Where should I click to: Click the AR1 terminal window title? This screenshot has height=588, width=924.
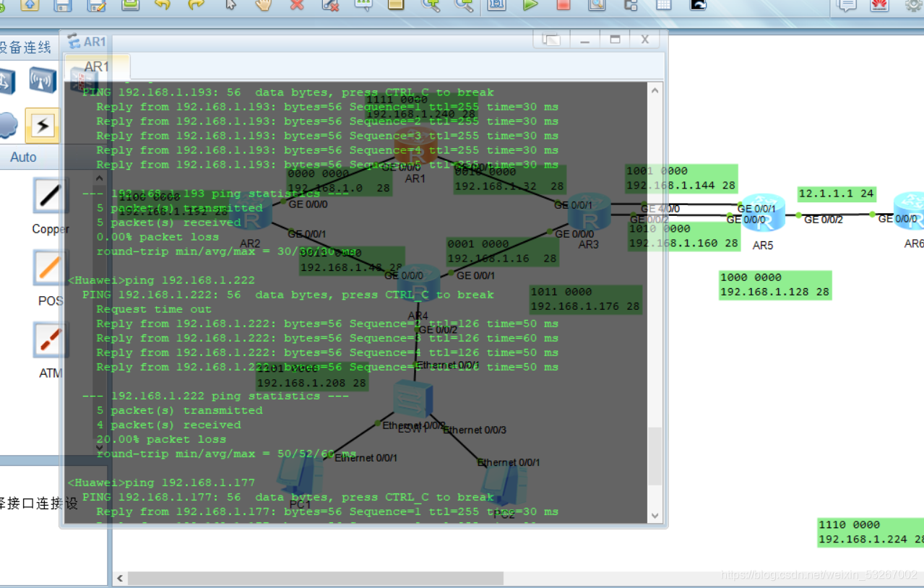tap(95, 42)
